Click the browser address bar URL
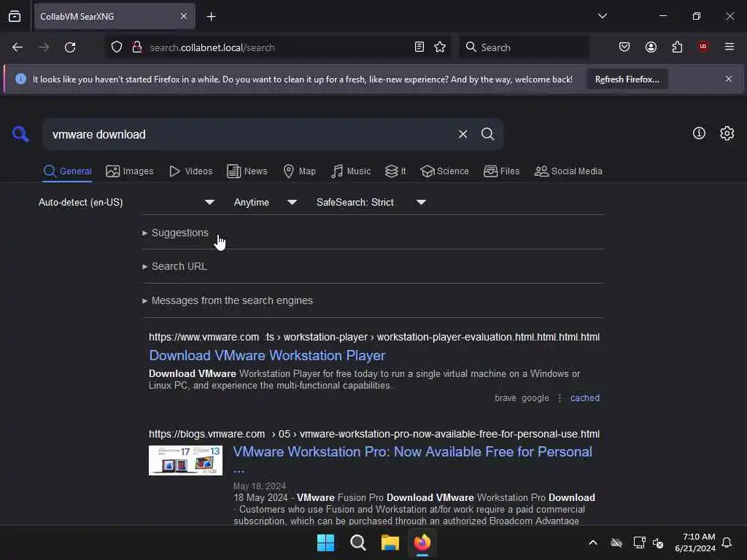 (212, 47)
